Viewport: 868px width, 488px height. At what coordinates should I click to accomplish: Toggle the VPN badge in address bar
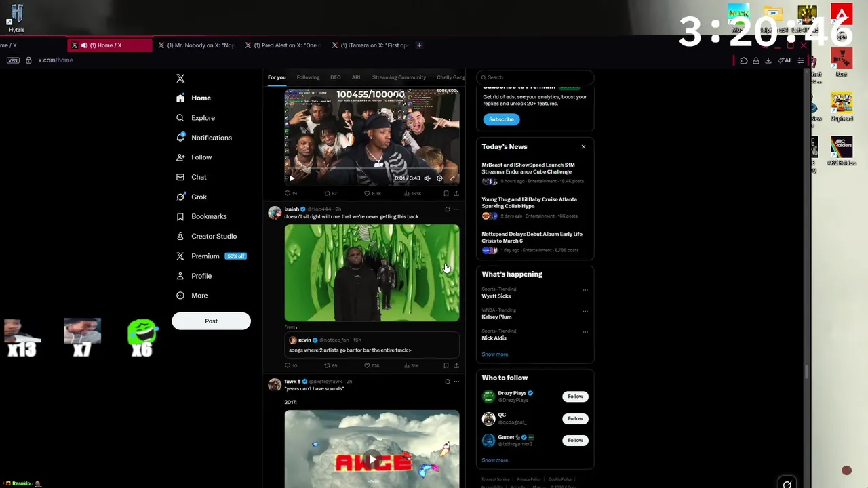pyautogui.click(x=12, y=60)
